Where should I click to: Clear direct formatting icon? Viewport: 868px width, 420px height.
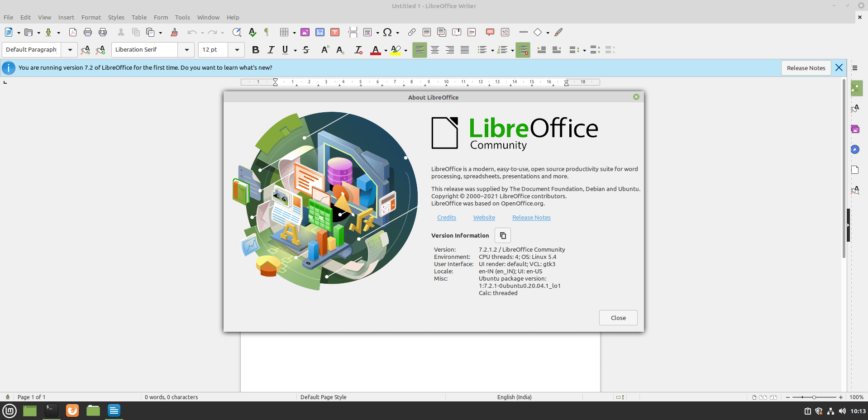pyautogui.click(x=358, y=50)
